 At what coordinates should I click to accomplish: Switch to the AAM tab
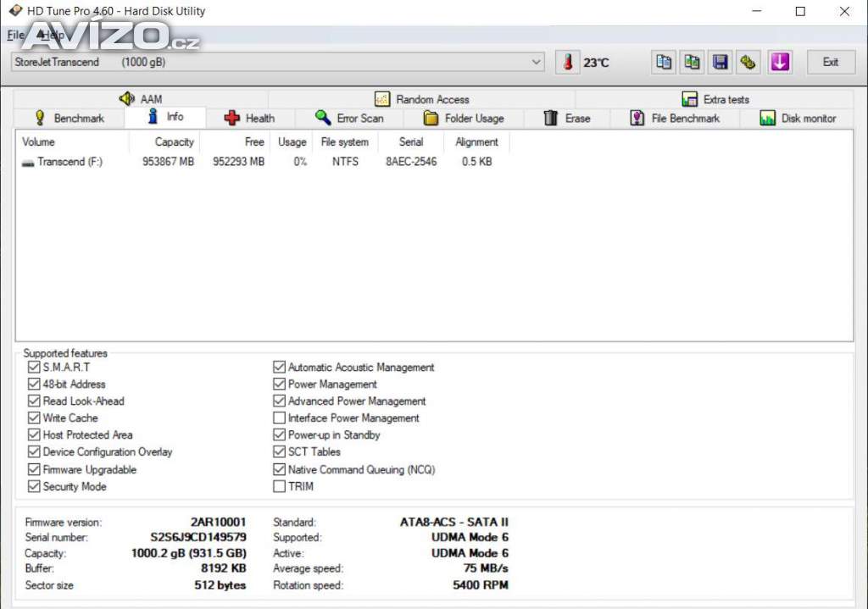tap(142, 99)
